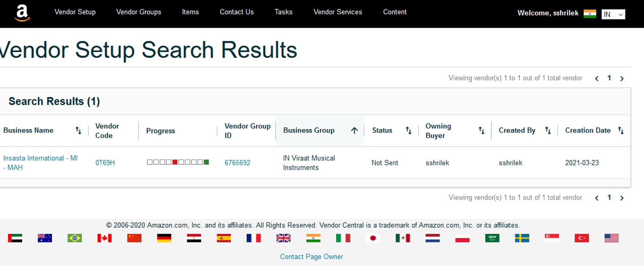Select the Japan flag in footer

coord(373,238)
